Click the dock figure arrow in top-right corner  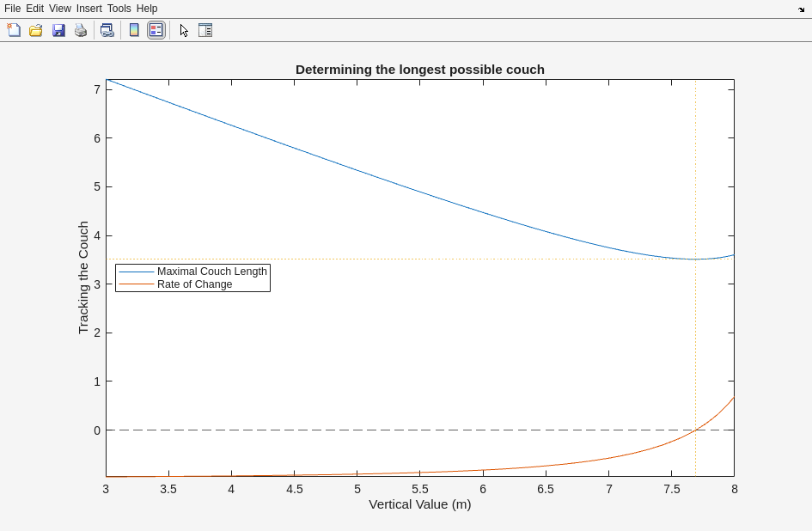click(801, 9)
